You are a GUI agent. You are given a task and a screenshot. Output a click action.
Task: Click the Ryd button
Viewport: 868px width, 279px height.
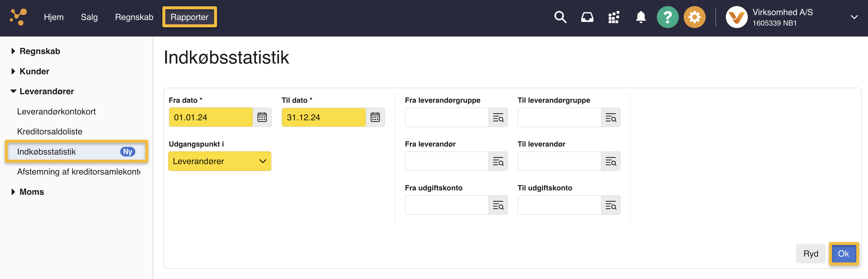pos(810,253)
